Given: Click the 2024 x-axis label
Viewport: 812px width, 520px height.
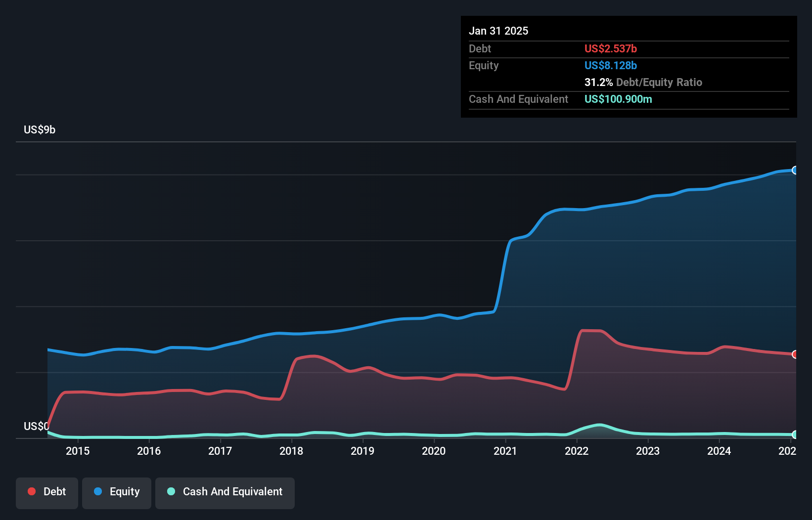Looking at the screenshot, I should pyautogui.click(x=719, y=451).
